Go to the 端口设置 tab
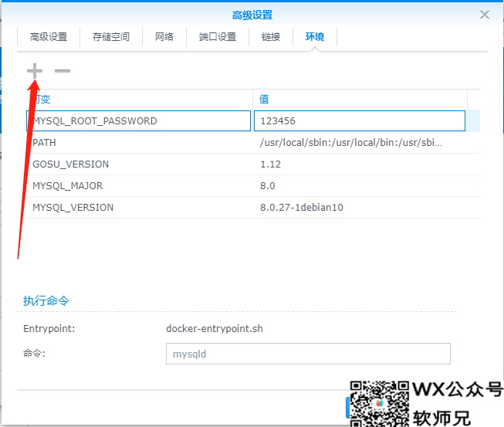Screen dimensions: 504x427 [x=218, y=37]
